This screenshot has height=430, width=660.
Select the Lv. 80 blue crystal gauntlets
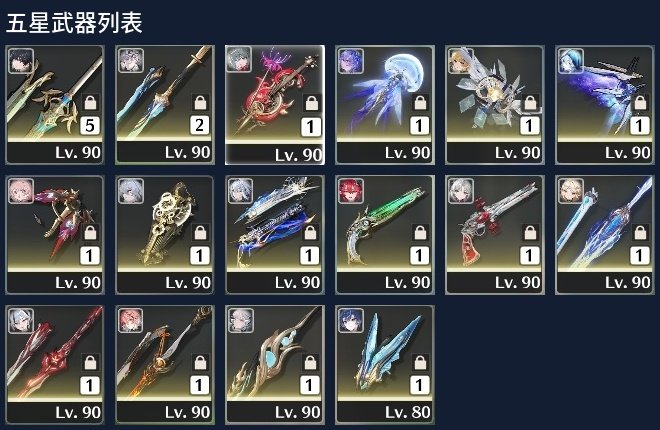click(385, 365)
